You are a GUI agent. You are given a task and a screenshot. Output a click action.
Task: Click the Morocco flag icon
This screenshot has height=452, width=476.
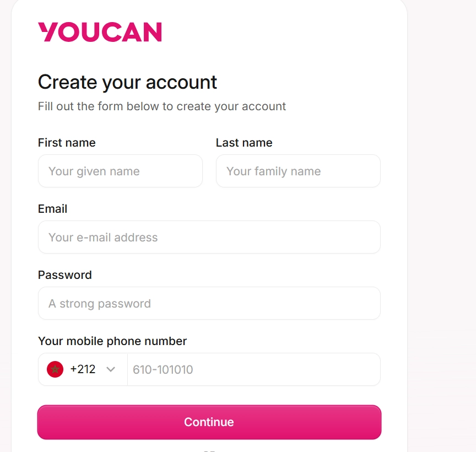click(x=55, y=369)
